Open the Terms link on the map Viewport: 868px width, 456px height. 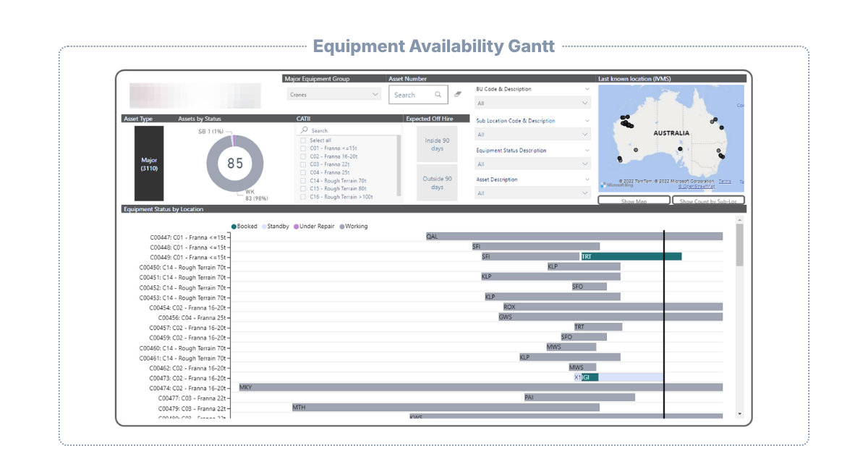click(725, 181)
